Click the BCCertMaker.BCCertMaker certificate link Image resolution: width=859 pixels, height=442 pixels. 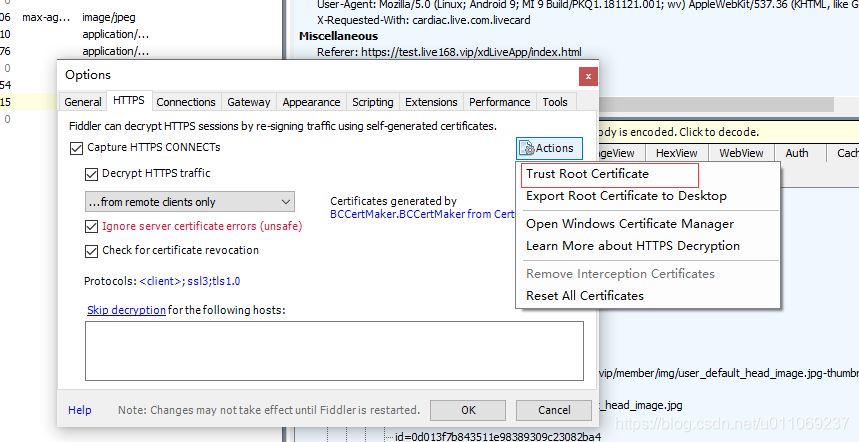coord(422,214)
